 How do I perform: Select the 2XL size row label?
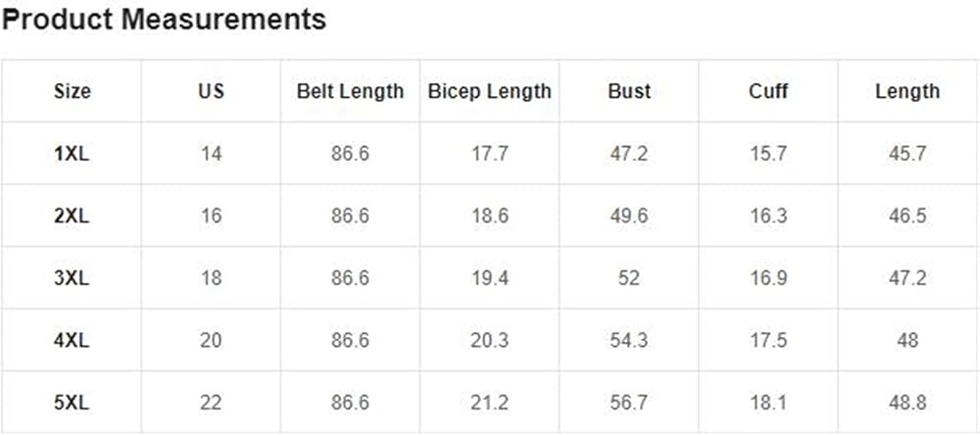[72, 216]
